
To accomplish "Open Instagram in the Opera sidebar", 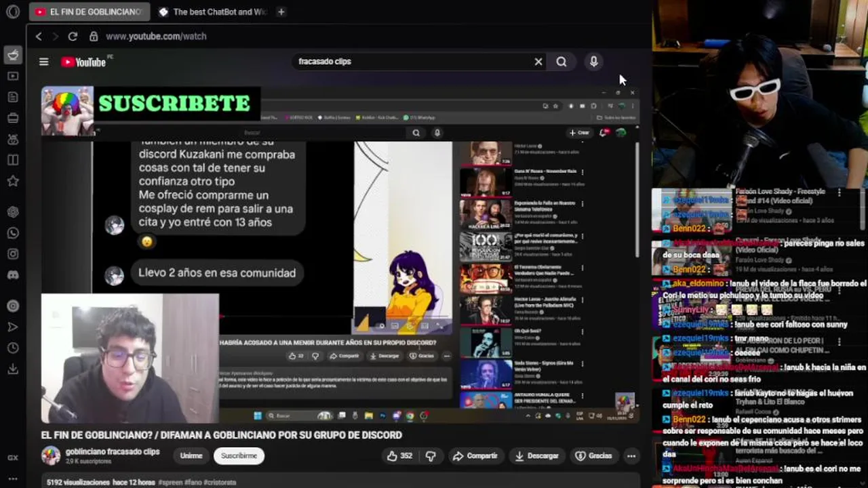I will click(13, 254).
